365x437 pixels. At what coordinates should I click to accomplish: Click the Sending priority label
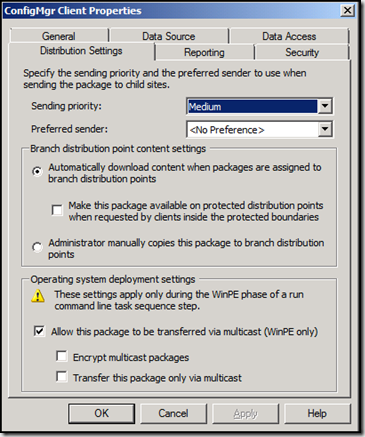coord(66,106)
